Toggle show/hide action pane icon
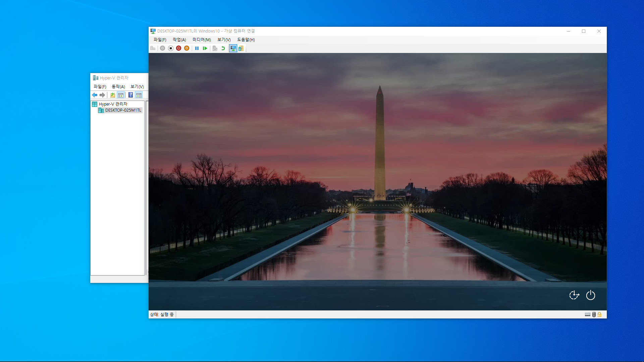Viewport: 644px width, 362px height. [x=139, y=95]
